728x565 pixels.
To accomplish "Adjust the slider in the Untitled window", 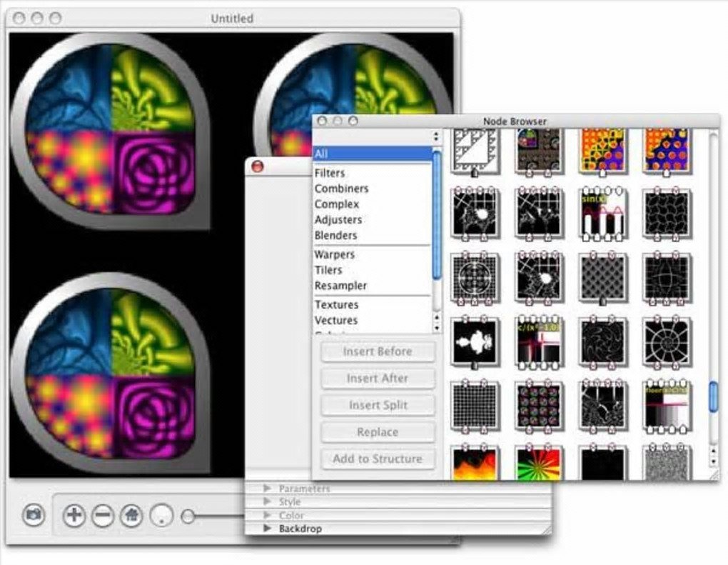I will click(188, 516).
